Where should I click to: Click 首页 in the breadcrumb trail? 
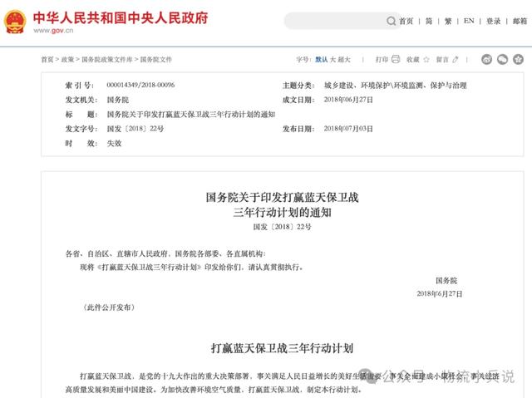[x=47, y=60]
